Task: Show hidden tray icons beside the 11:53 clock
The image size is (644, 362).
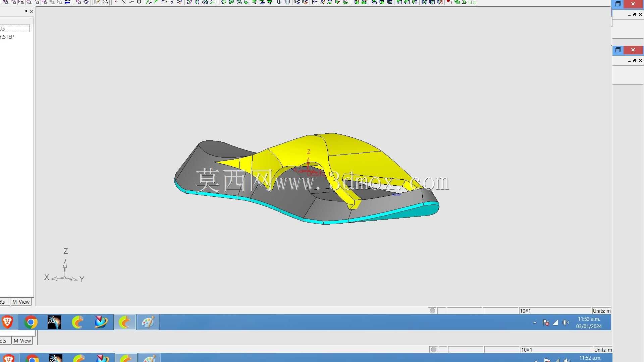Action: pos(535,322)
